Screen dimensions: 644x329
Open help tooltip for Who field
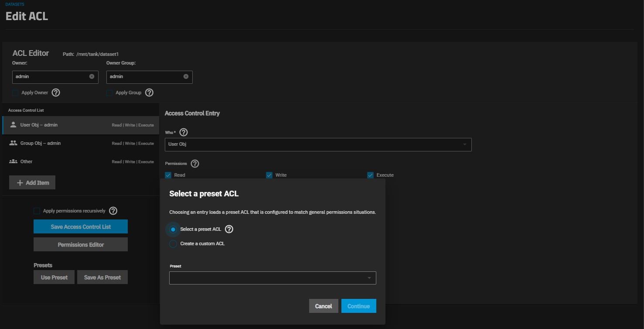pos(184,132)
